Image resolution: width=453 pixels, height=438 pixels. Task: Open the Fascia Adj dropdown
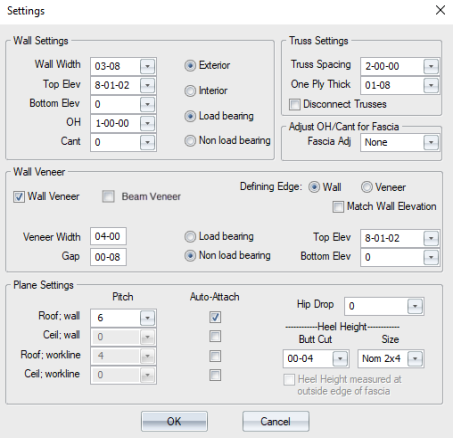tap(431, 142)
